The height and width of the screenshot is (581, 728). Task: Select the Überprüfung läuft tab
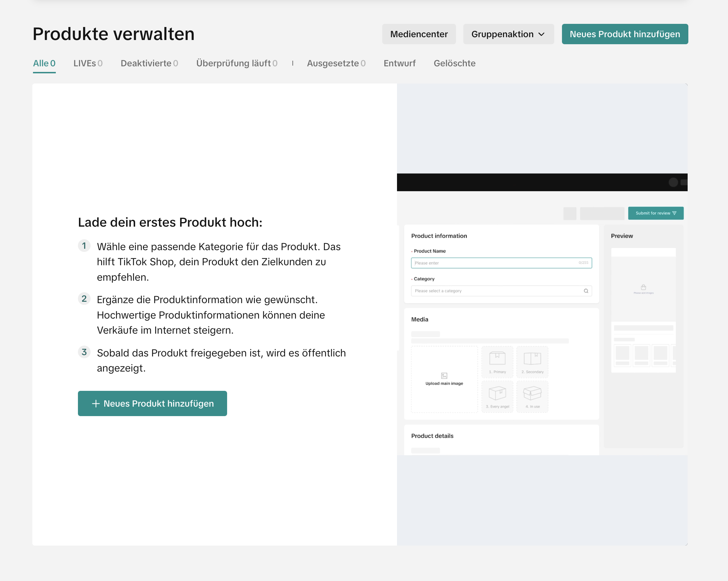[x=237, y=64]
